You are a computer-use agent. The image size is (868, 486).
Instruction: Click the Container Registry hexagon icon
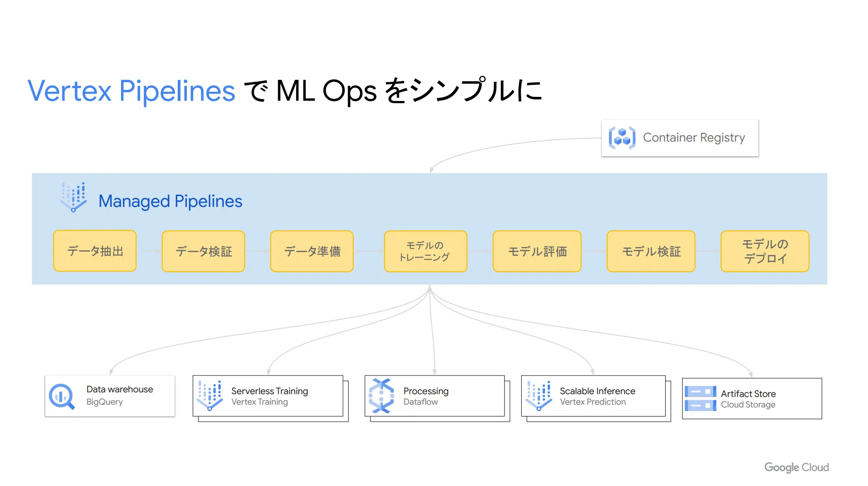point(622,137)
